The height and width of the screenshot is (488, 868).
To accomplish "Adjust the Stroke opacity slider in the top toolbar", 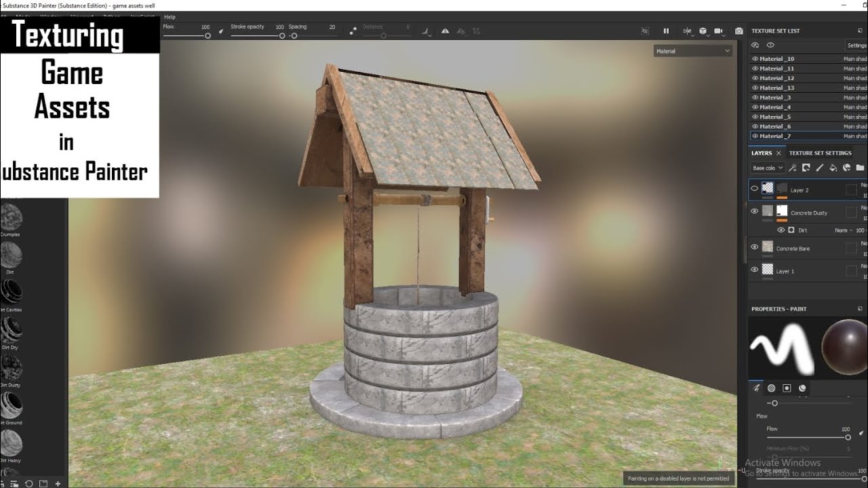I will pos(258,35).
